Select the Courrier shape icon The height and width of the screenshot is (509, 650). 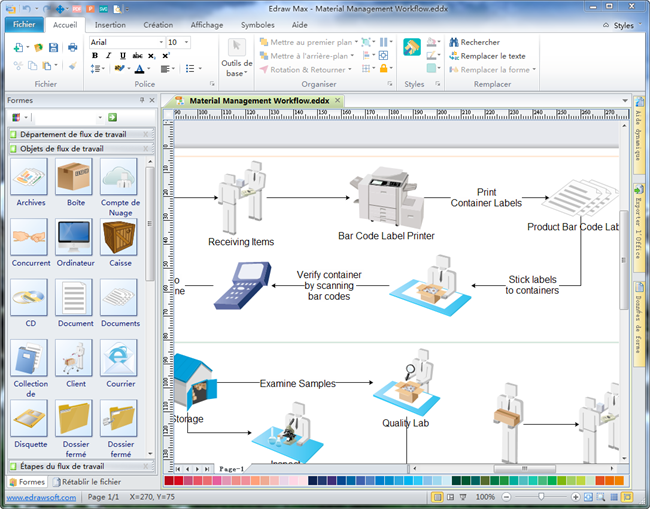(120, 358)
